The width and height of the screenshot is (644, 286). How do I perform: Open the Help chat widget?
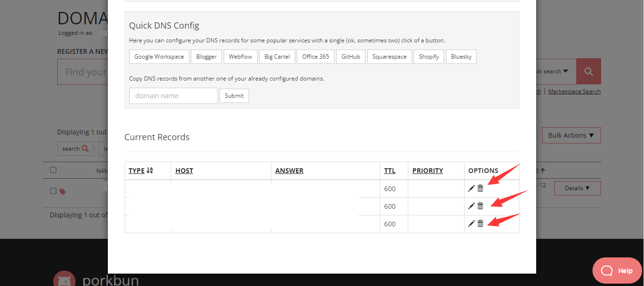point(617,271)
